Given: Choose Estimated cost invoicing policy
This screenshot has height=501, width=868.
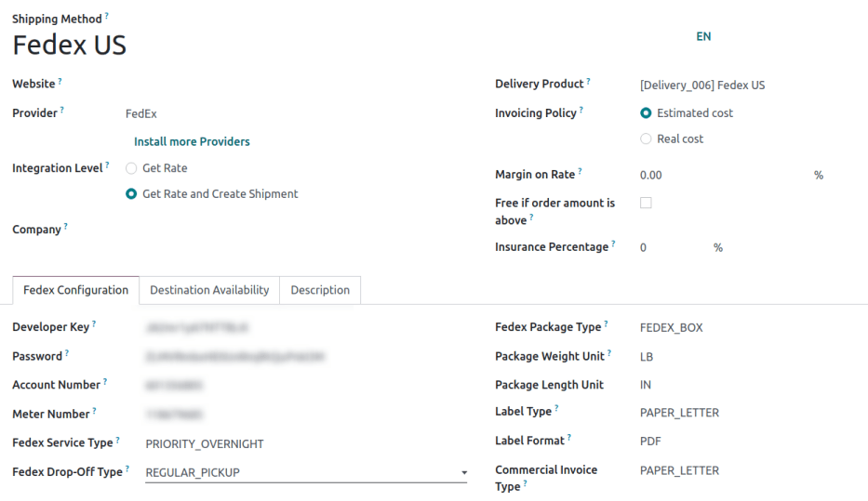Looking at the screenshot, I should point(646,112).
